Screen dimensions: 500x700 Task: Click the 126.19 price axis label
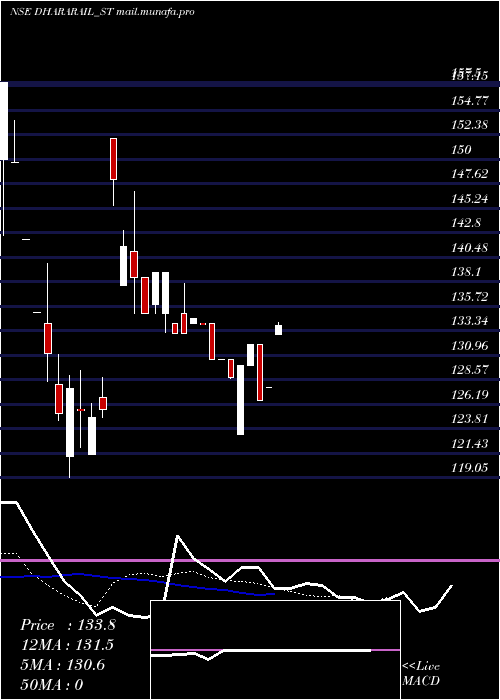[469, 394]
